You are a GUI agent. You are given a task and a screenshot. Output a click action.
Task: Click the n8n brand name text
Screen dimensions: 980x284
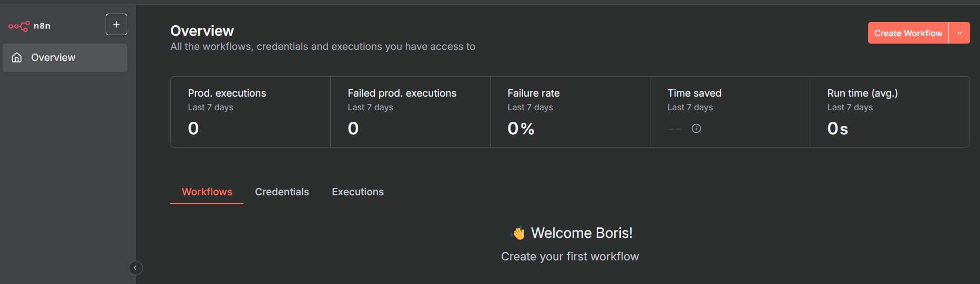coord(42,26)
